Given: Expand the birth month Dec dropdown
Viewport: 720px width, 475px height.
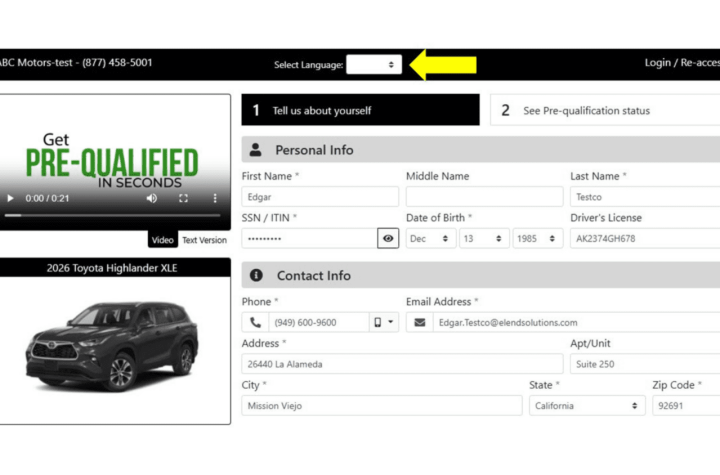Looking at the screenshot, I should click(x=430, y=239).
